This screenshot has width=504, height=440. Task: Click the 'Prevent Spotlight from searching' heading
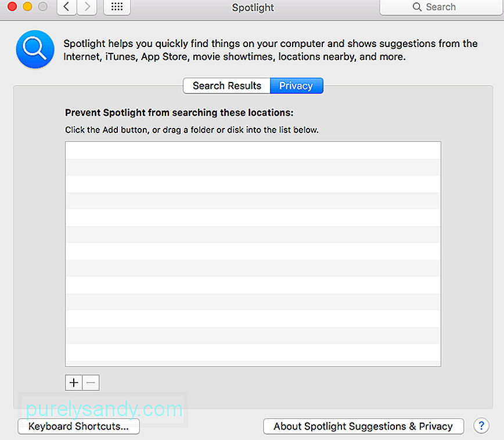[179, 113]
